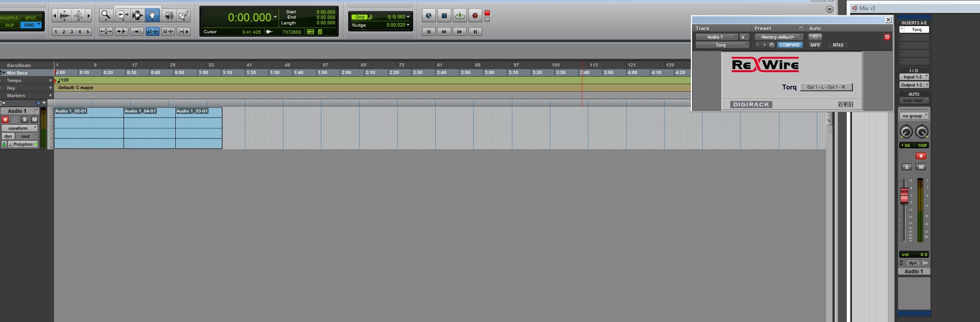The image size is (980, 322).
Task: Choose the Scrubber speaker tool
Action: [169, 16]
